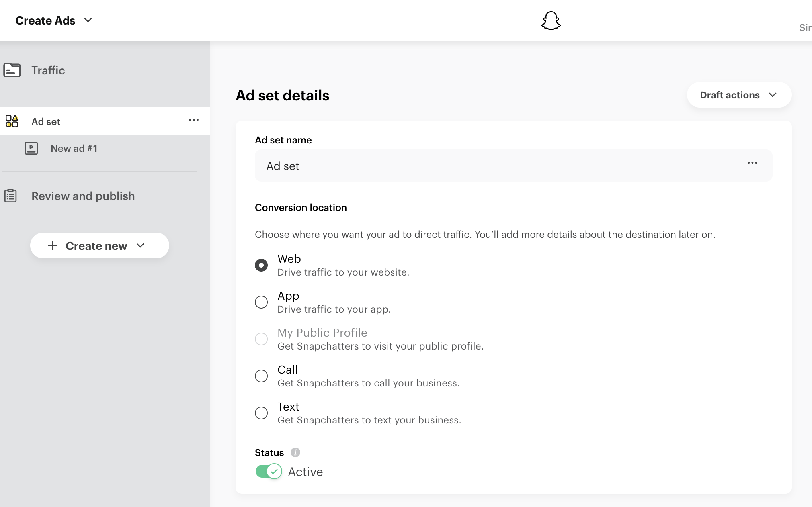Open the three-dot menu in Ad set name field
Viewport: 812px width, 507px height.
click(753, 163)
